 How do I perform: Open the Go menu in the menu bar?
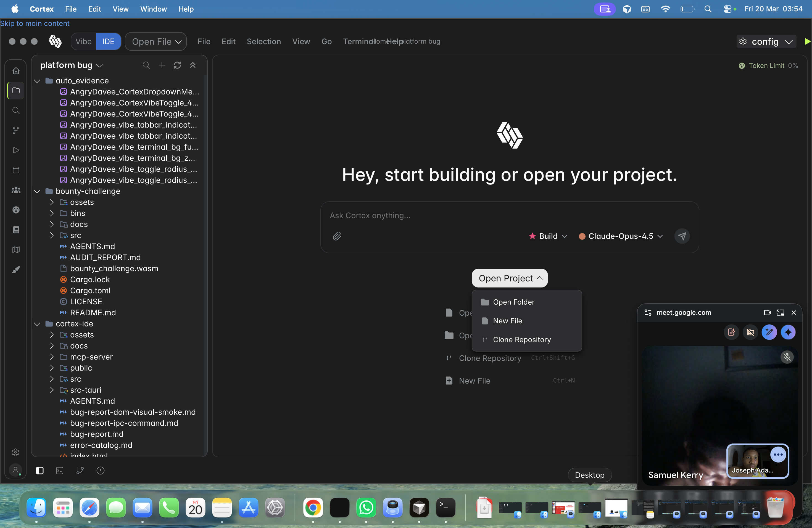click(326, 41)
